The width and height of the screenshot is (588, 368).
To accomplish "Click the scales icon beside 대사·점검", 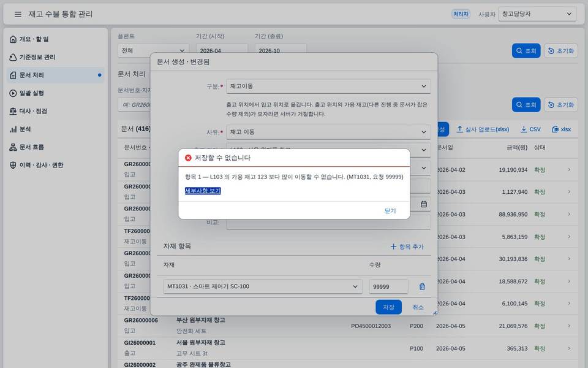I will point(13,111).
